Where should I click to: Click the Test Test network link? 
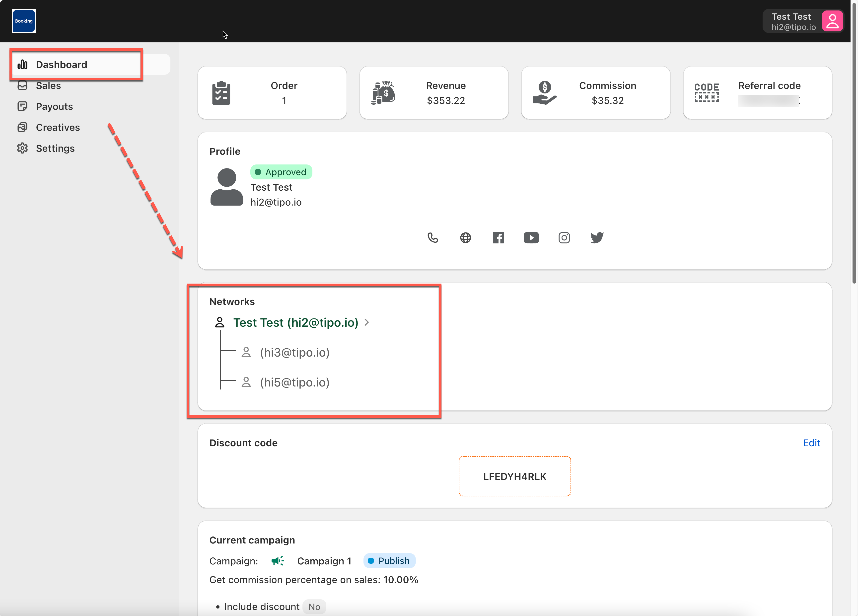[x=295, y=322]
